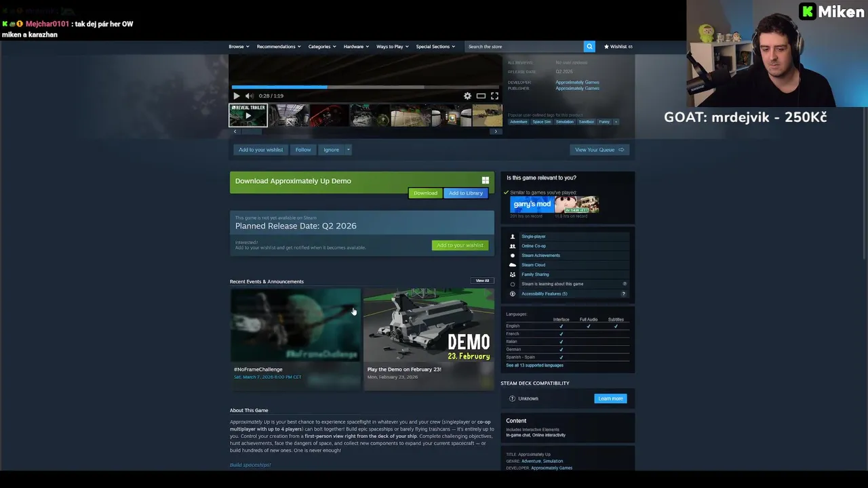Click Add to Library button
Viewport: 868px width, 488px height.
click(x=466, y=193)
